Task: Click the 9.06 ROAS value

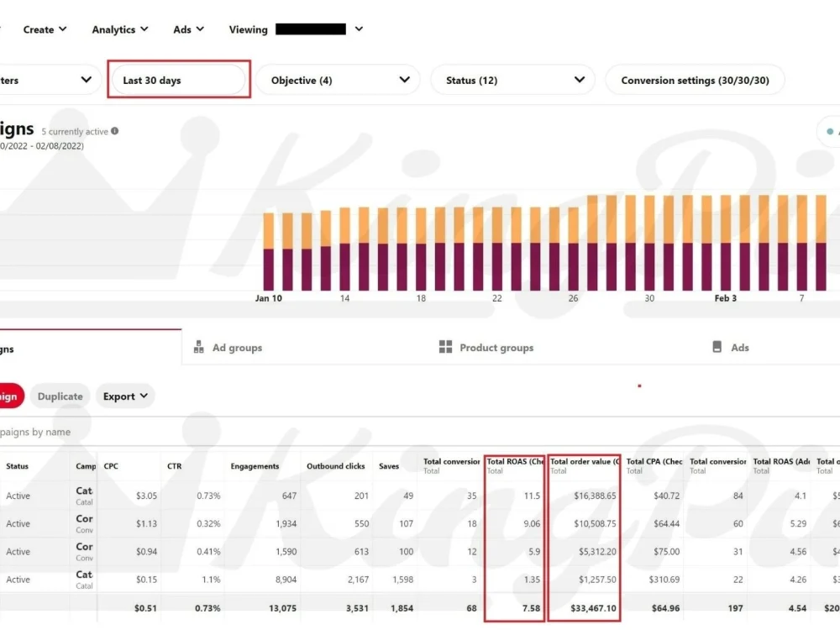Action: (532, 524)
